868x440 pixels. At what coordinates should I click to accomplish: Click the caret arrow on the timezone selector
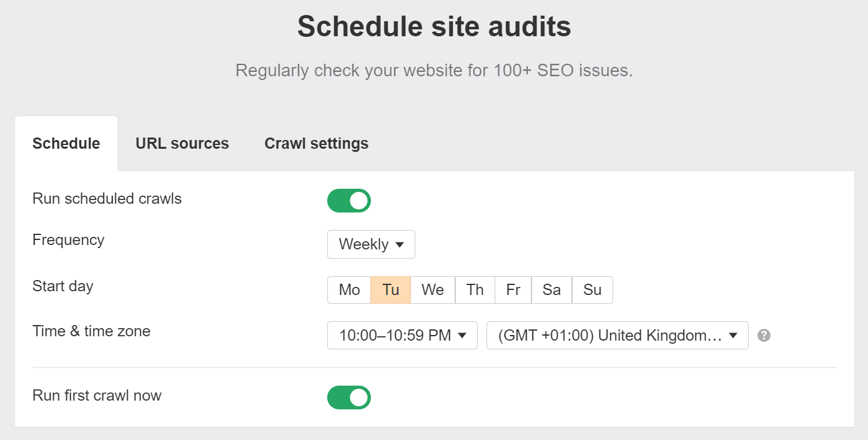pos(732,335)
